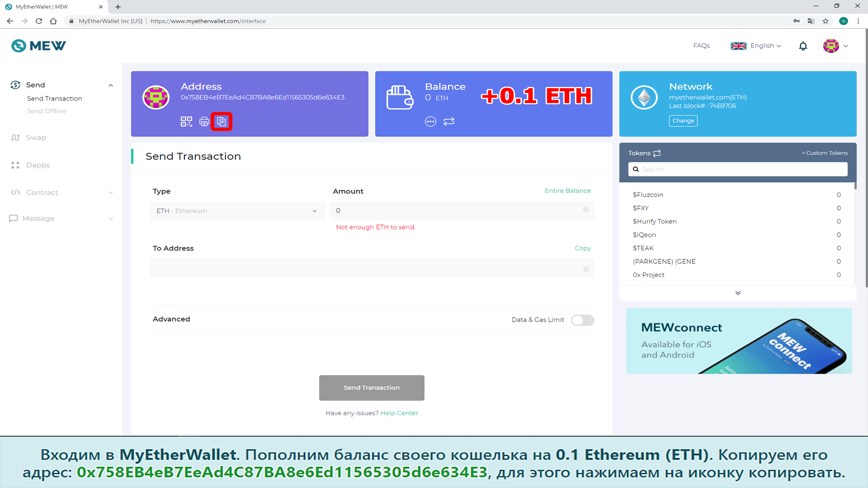
Task: Open the browser translate icon
Action: [811, 21]
